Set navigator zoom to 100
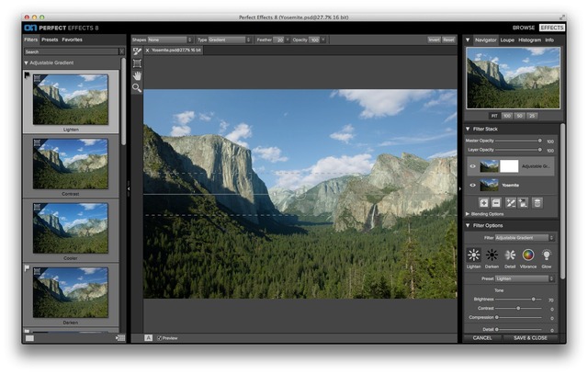The image size is (588, 374). coord(507,116)
